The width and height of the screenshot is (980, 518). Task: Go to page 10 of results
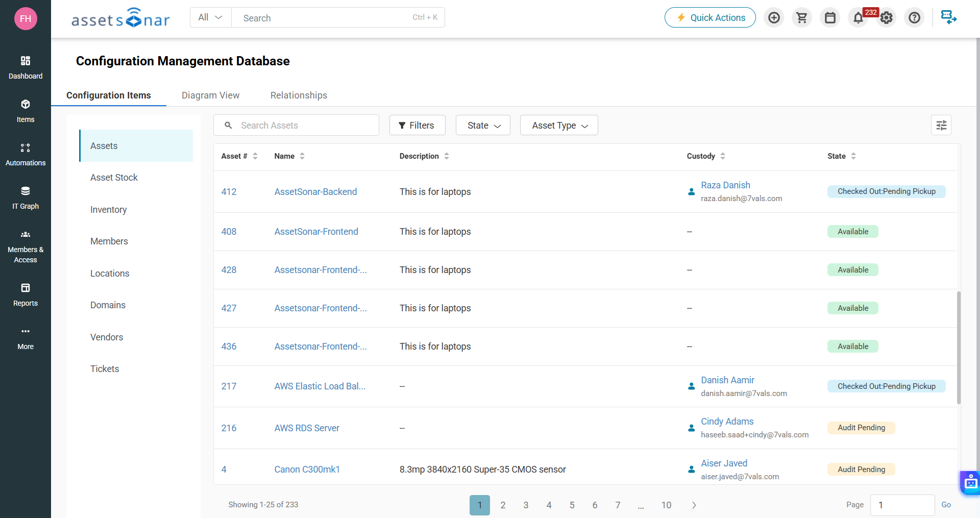point(666,505)
